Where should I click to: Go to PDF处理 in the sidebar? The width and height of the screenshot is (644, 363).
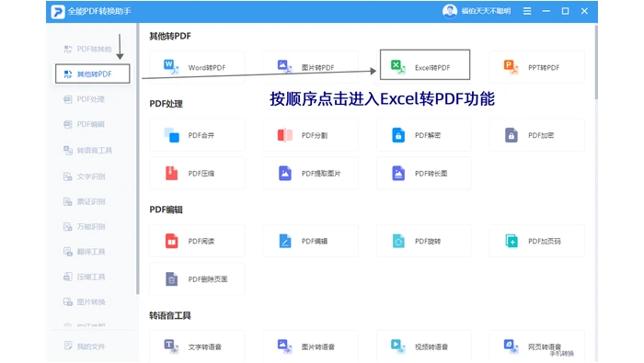pyautogui.click(x=85, y=99)
